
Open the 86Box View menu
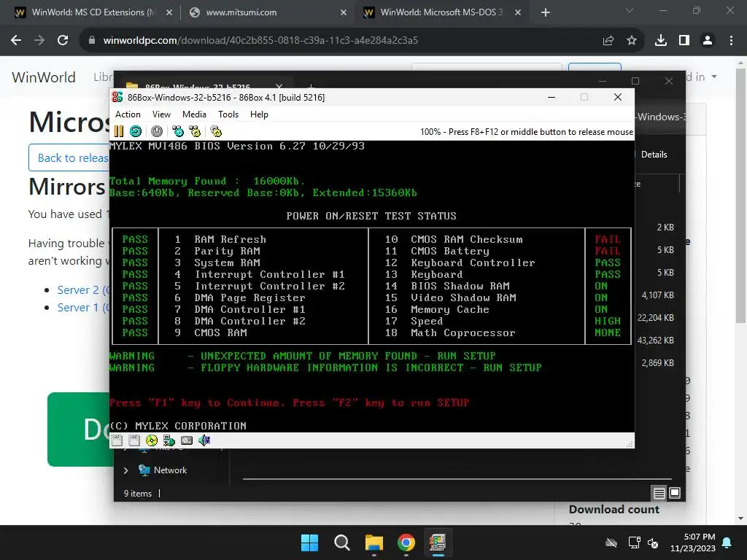click(161, 114)
